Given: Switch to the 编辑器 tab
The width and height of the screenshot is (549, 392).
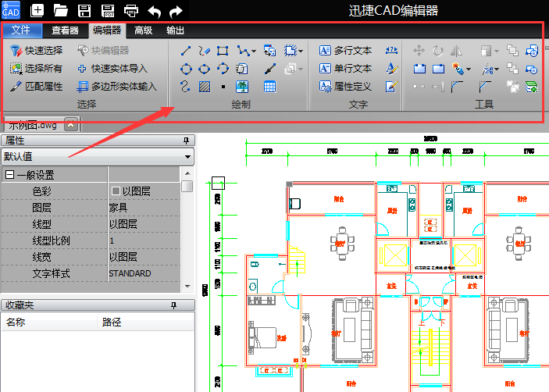Looking at the screenshot, I should [x=107, y=30].
